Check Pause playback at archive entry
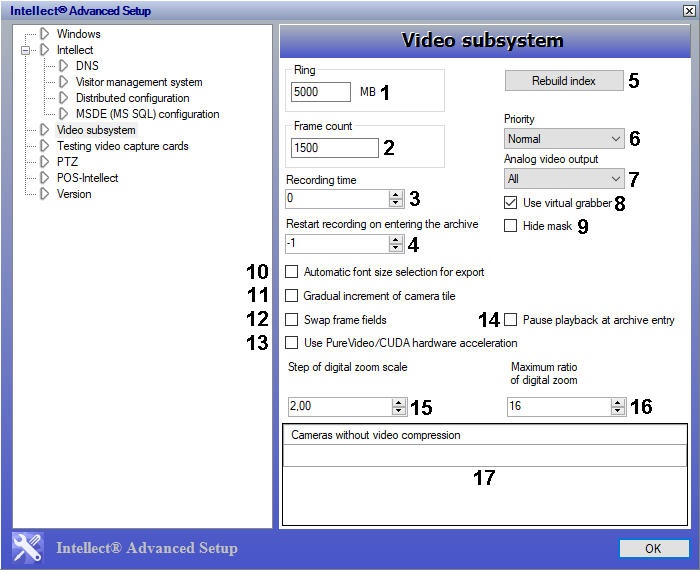Viewport: 700px width, 570px height. click(x=511, y=320)
